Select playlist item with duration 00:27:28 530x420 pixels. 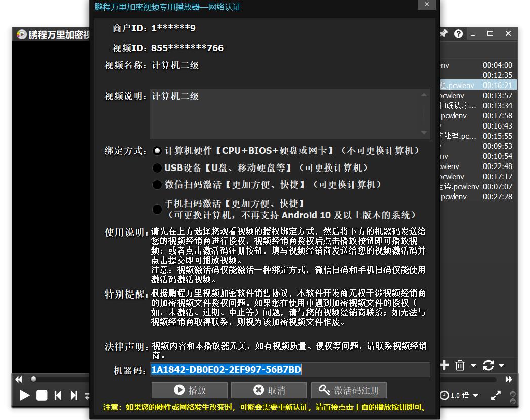pyautogui.click(x=478, y=197)
